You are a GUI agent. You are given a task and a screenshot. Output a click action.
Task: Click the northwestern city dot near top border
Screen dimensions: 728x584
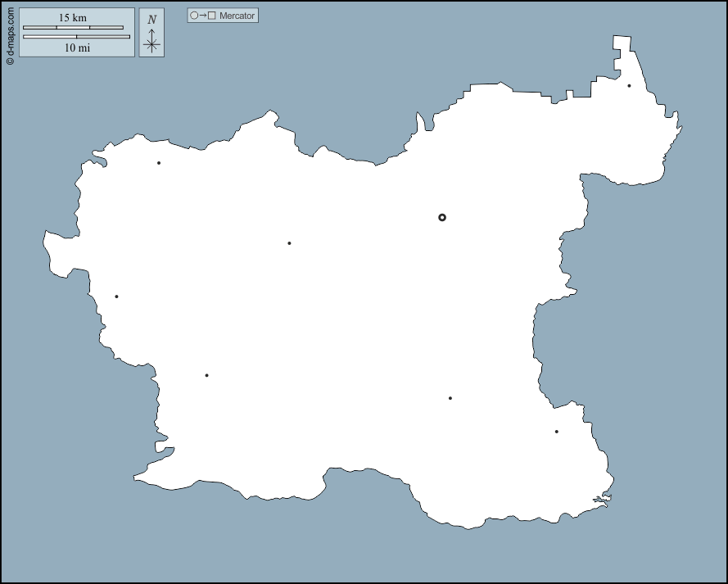(x=159, y=163)
